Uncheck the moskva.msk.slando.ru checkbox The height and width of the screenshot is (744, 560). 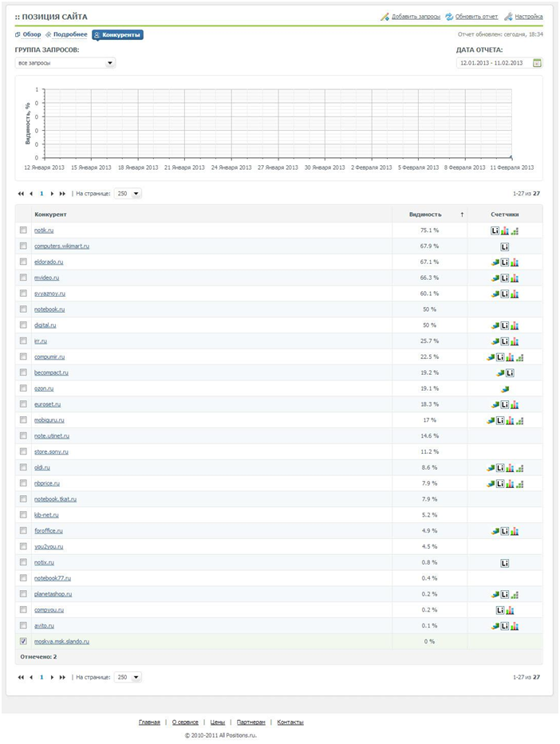click(x=23, y=641)
